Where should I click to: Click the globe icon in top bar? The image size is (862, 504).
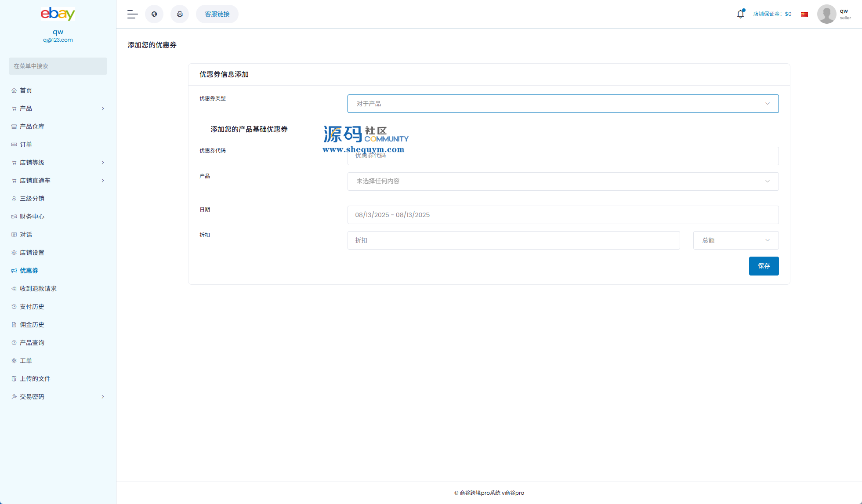154,14
